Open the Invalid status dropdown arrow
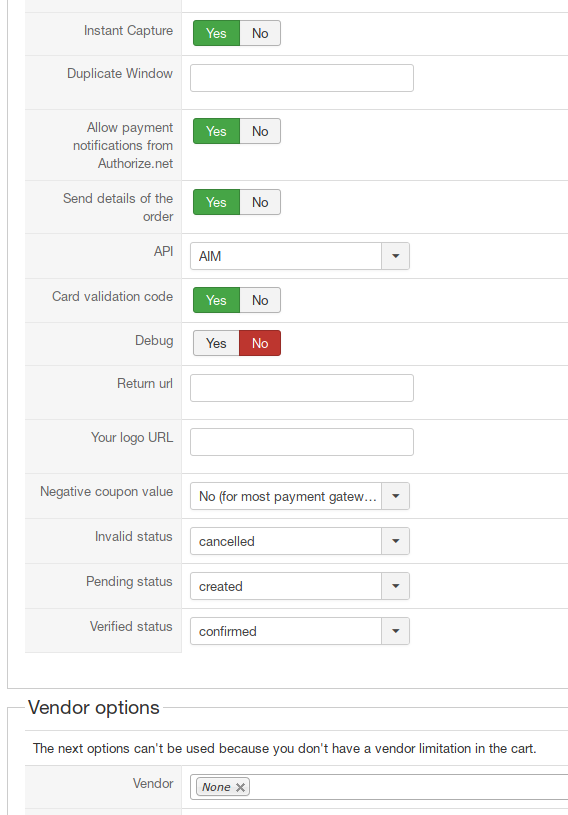This screenshot has height=815, width=568. point(395,541)
